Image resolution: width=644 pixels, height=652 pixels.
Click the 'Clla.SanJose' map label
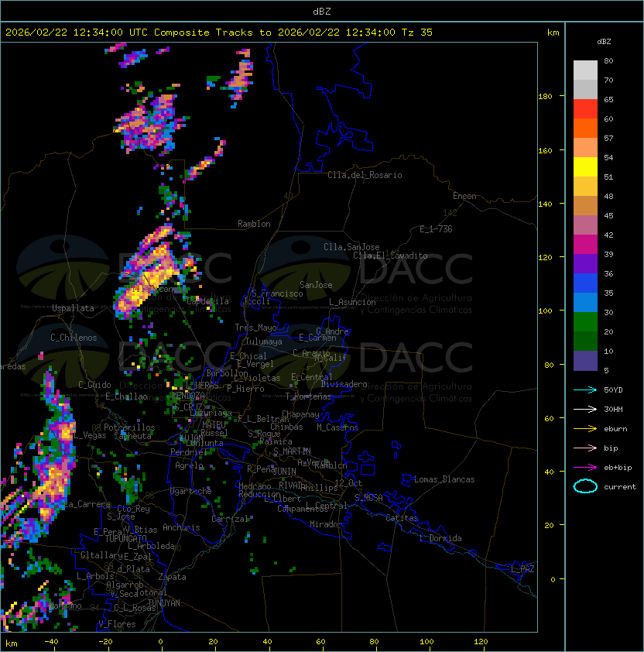[351, 247]
